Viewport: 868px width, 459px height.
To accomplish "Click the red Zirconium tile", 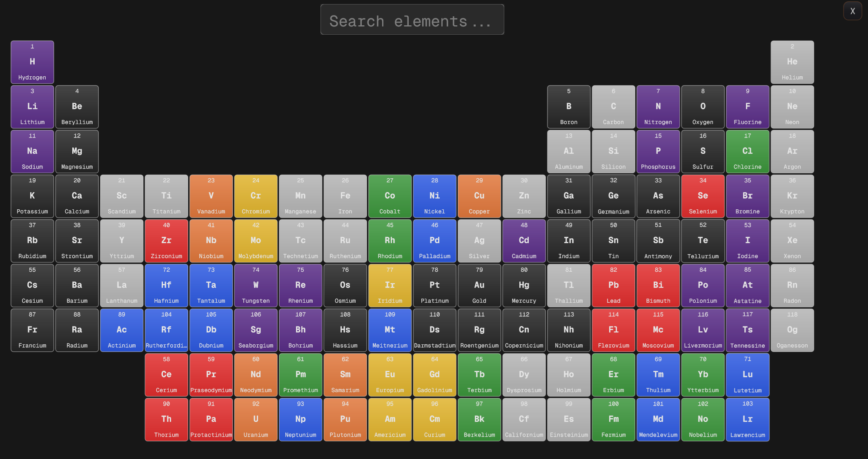I will click(x=167, y=241).
